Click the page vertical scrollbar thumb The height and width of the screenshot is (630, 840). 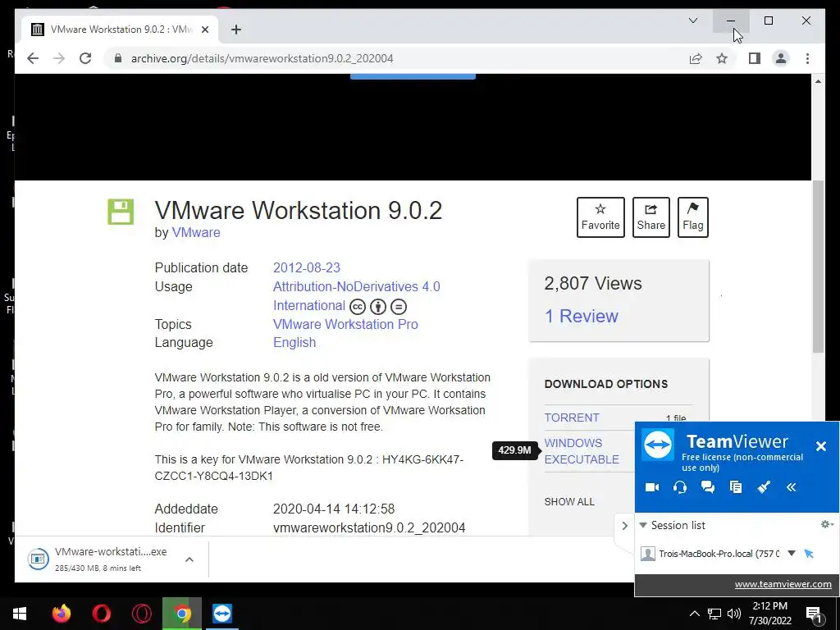point(818,267)
